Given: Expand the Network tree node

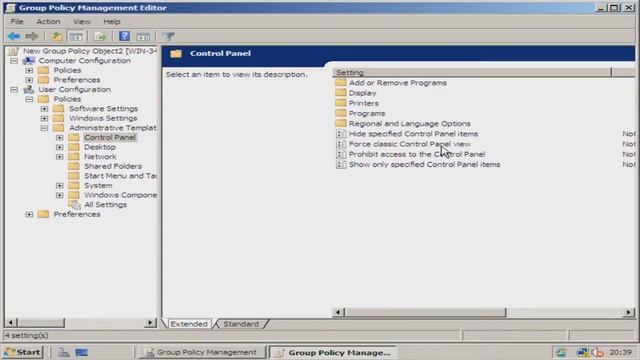Looking at the screenshot, I should (x=60, y=157).
